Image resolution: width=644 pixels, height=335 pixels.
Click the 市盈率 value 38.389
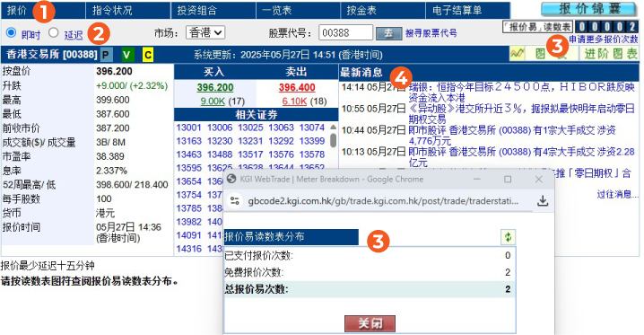(110, 156)
